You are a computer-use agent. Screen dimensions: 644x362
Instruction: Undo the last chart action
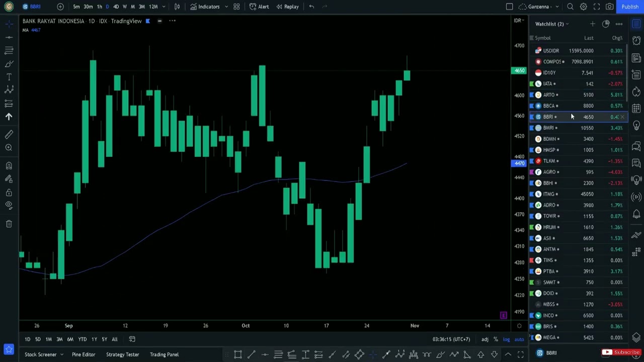[x=311, y=7]
